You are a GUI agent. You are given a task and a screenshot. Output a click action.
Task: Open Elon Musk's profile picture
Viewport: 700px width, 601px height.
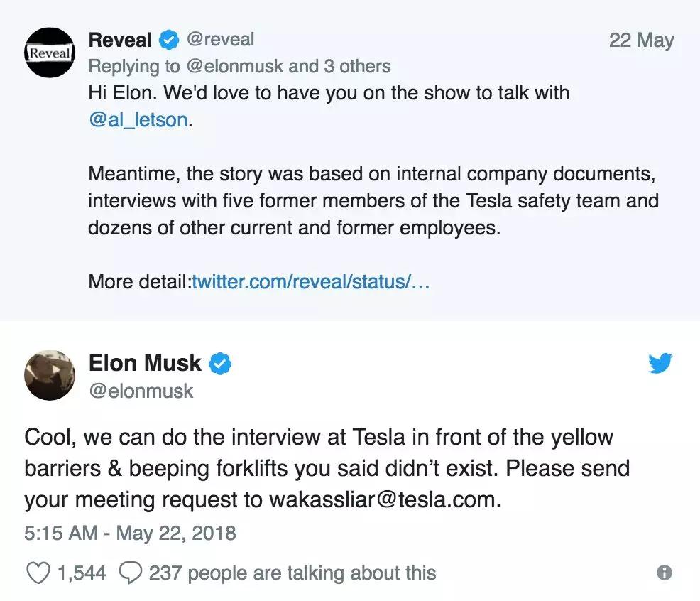click(x=49, y=376)
